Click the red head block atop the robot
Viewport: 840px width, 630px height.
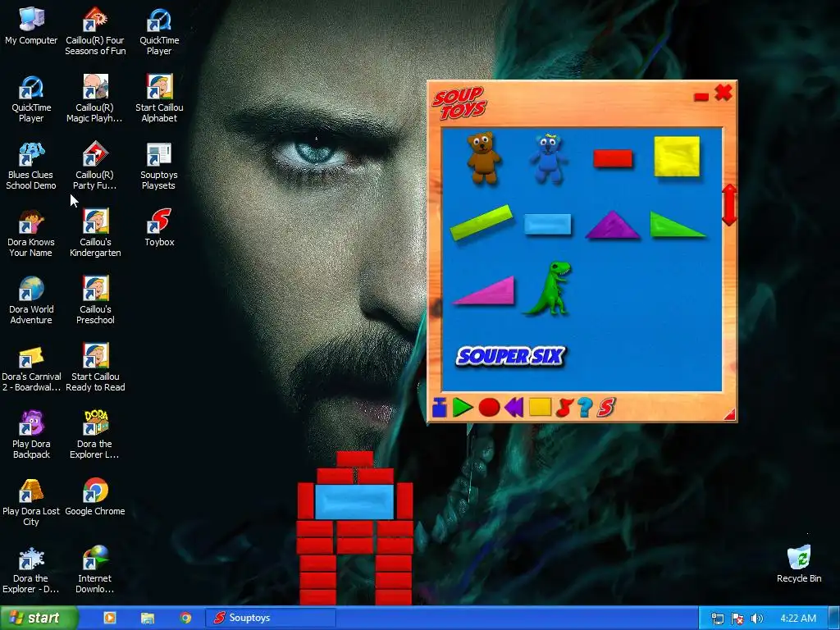354,459
